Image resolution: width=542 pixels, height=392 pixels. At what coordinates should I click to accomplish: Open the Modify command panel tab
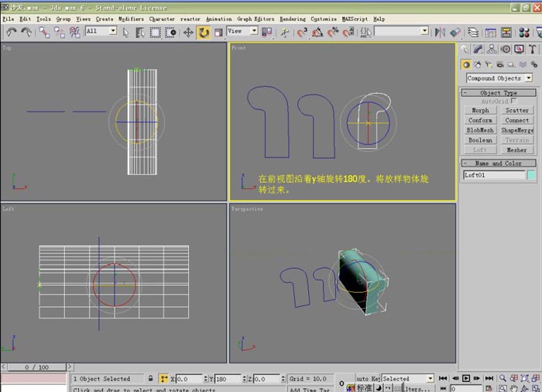(478, 49)
